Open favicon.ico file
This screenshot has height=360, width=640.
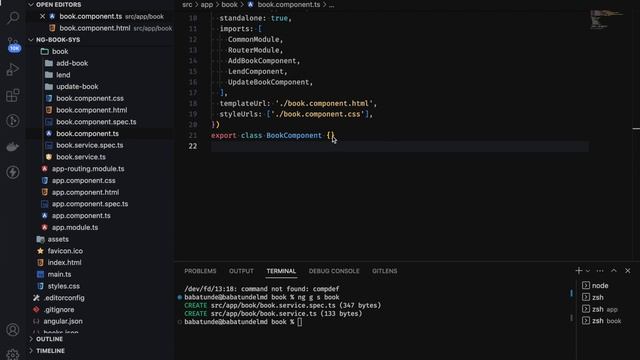[x=65, y=251]
